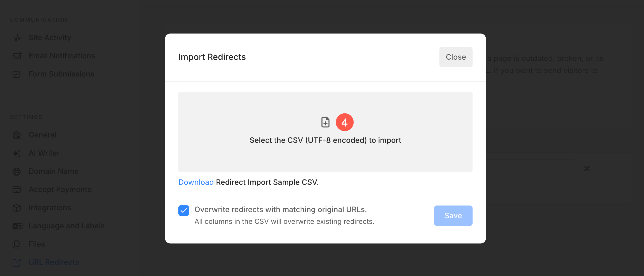The height and width of the screenshot is (276, 644).
Task: Click the General settings icon
Action: 17,135
